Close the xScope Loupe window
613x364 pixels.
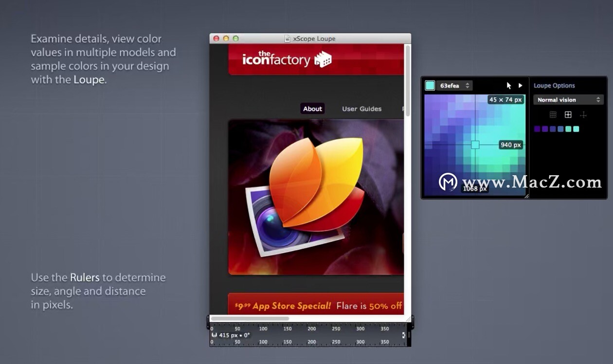[x=216, y=38]
